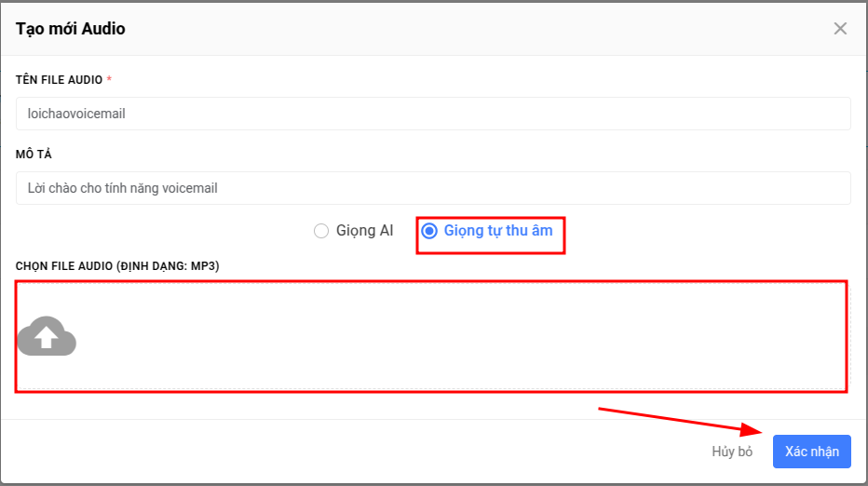Click the Tạo mới Audio dialog title
Image resolution: width=868 pixels, height=486 pixels.
pyautogui.click(x=70, y=29)
